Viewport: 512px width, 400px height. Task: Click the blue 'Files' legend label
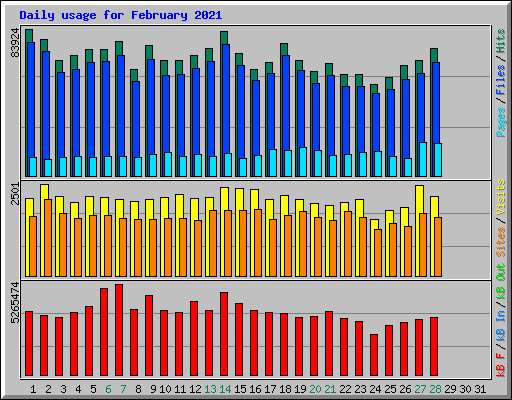click(501, 80)
